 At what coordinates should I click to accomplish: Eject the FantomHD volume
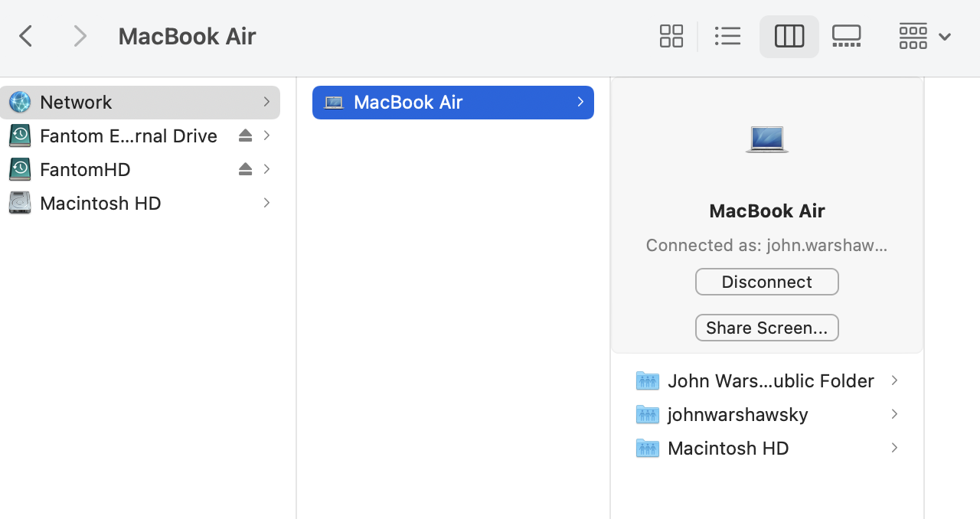(245, 169)
